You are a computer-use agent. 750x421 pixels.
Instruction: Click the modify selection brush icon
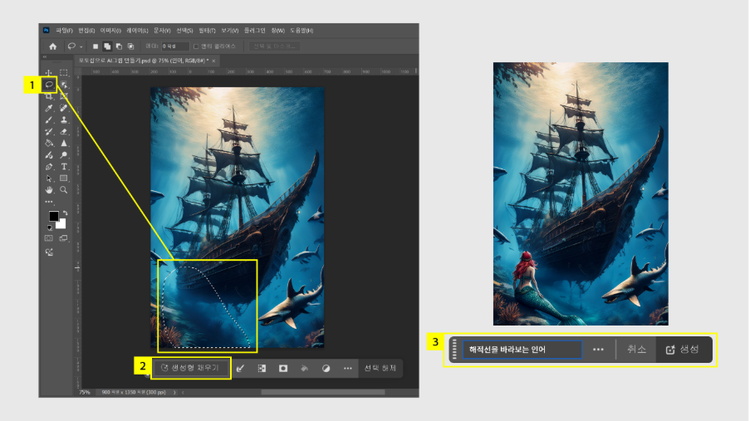point(241,368)
